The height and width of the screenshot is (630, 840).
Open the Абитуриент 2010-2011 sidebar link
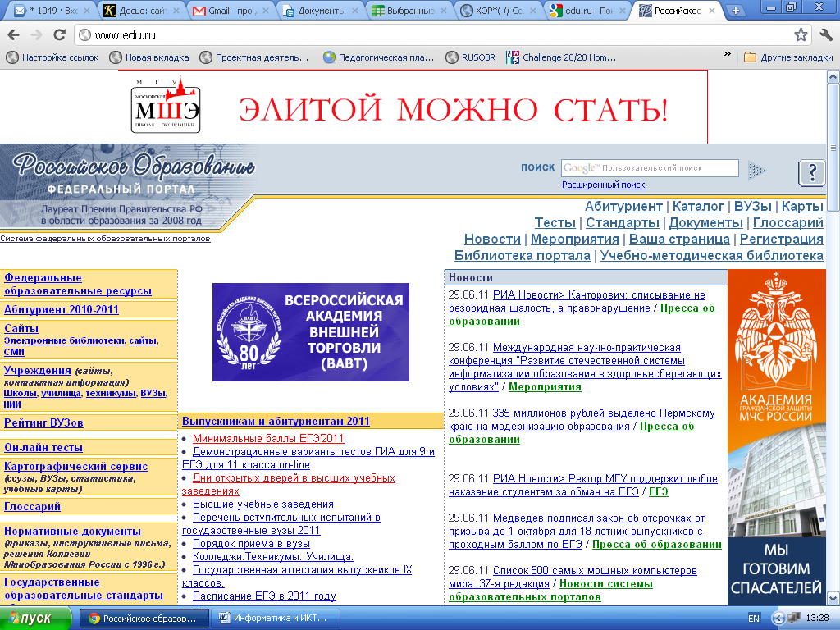(x=61, y=309)
